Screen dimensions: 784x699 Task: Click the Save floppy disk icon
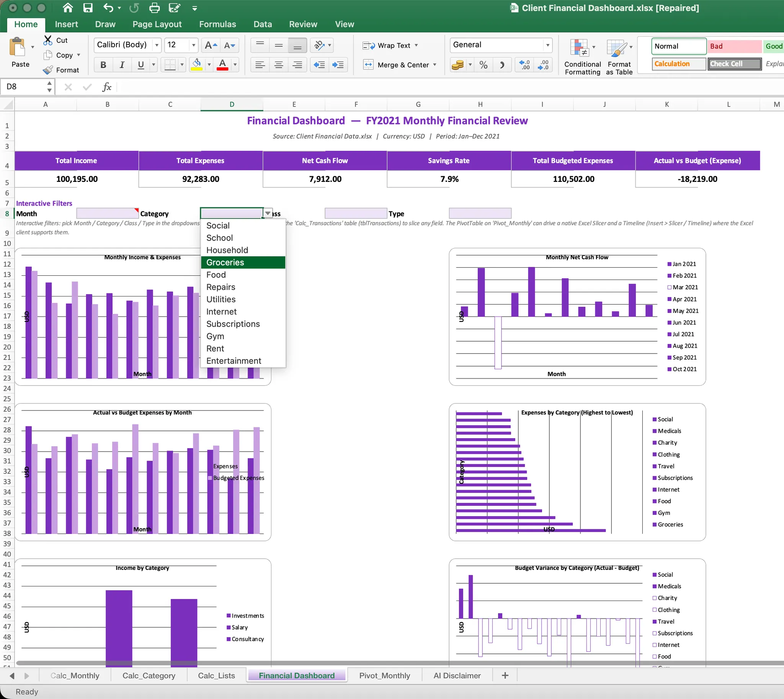[88, 8]
